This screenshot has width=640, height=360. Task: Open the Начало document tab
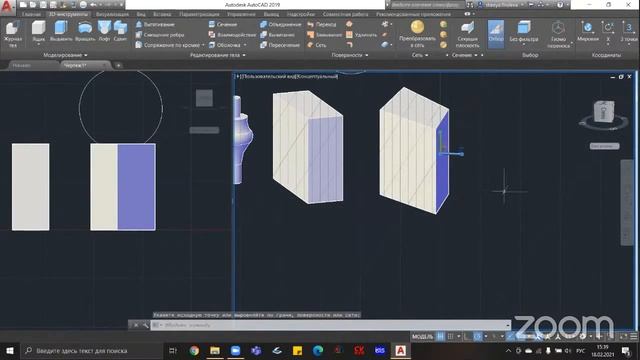22,65
